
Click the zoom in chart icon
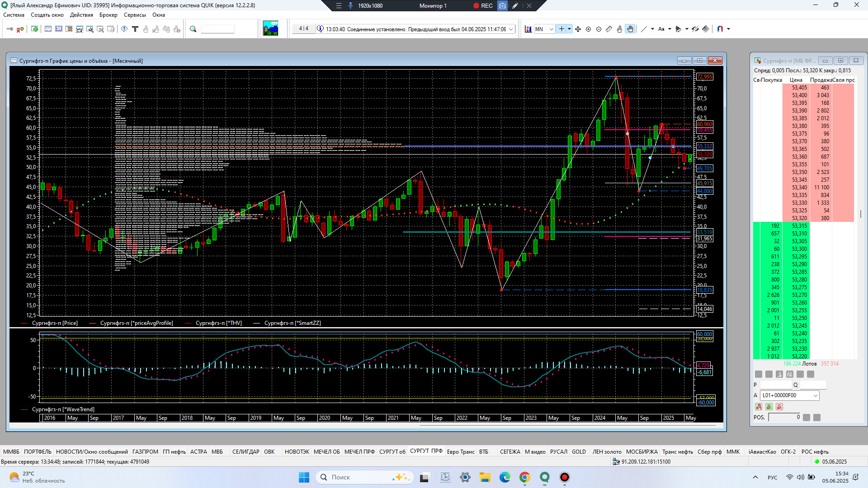588,29
